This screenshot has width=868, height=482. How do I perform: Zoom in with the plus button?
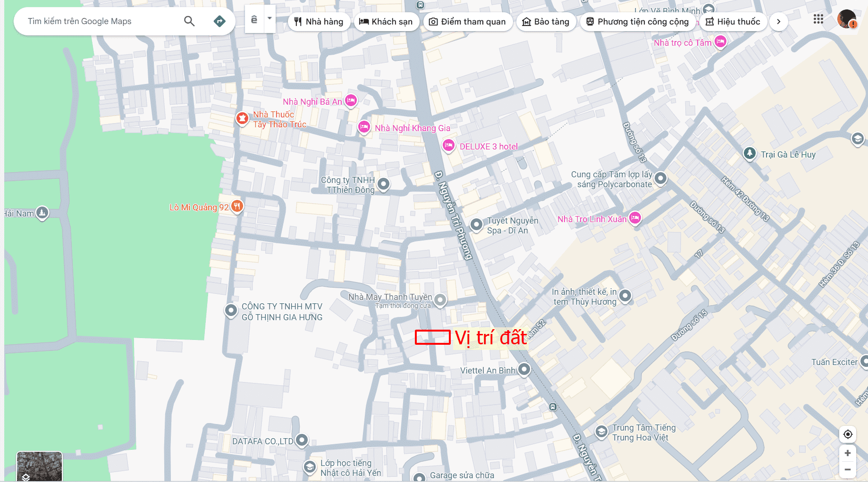pos(848,453)
